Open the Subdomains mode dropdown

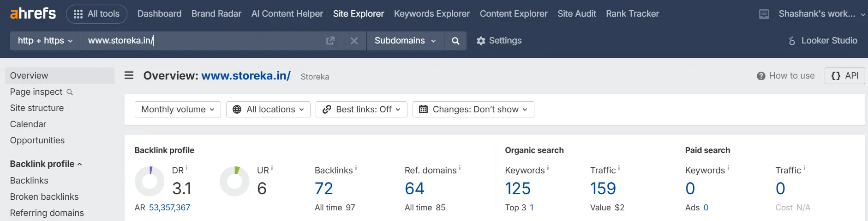tap(405, 41)
